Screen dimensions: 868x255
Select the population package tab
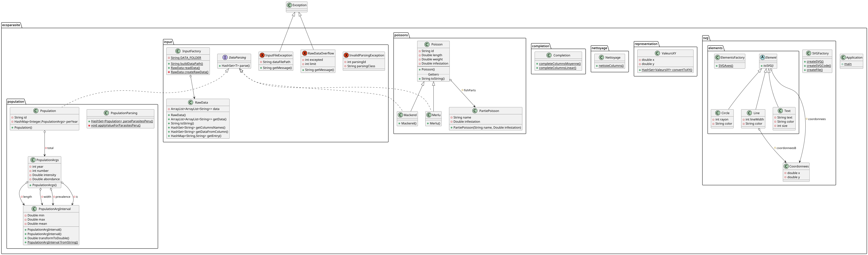click(16, 102)
